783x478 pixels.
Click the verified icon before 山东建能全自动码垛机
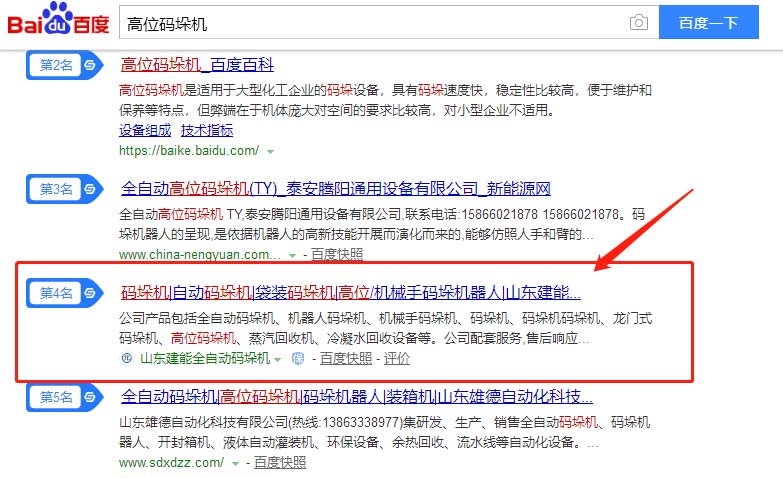[126, 358]
